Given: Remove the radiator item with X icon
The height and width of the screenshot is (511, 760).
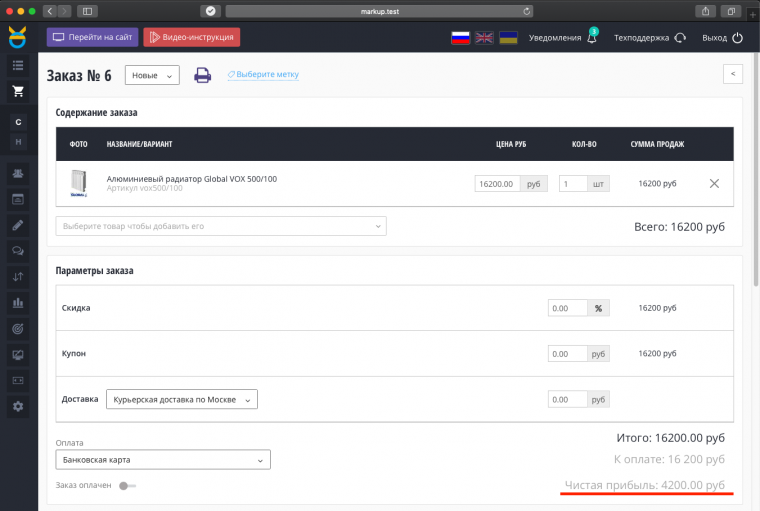Looking at the screenshot, I should tap(713, 184).
